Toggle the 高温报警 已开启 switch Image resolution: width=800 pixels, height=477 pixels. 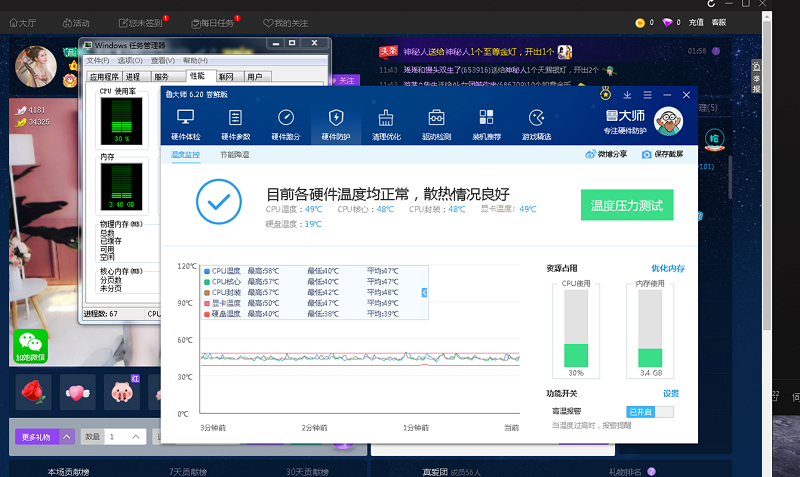[x=650, y=412]
